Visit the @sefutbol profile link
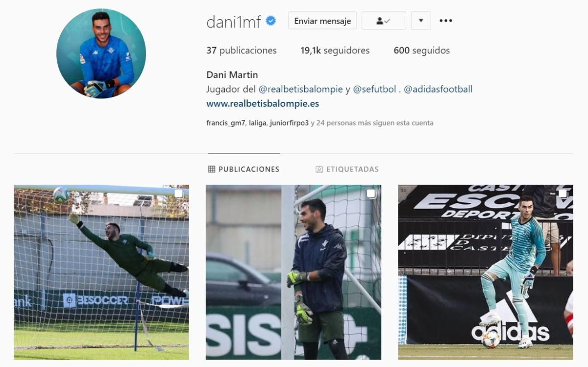The image size is (588, 367). click(x=374, y=89)
